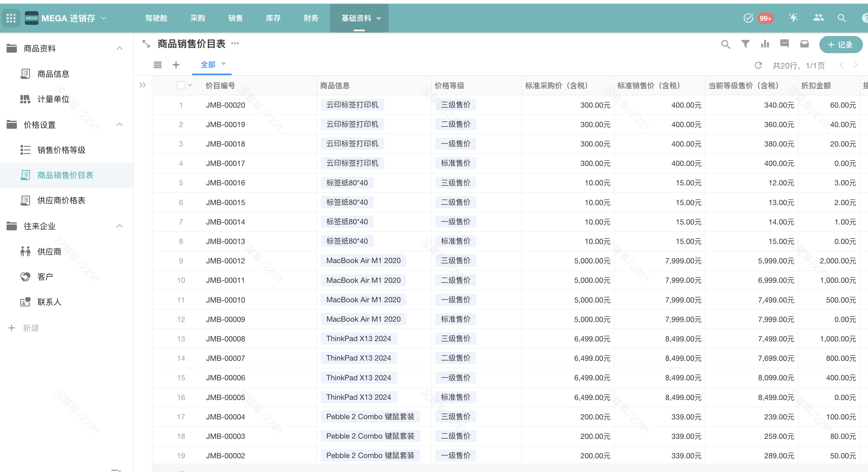Click 二级售价 tag in row JMB-00003
The height and width of the screenshot is (472, 868).
click(x=456, y=436)
